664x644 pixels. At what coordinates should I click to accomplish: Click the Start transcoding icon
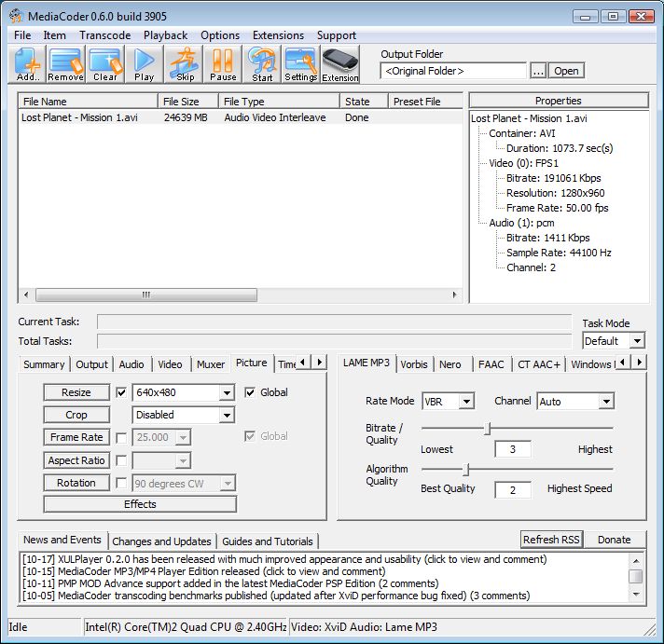[x=262, y=64]
